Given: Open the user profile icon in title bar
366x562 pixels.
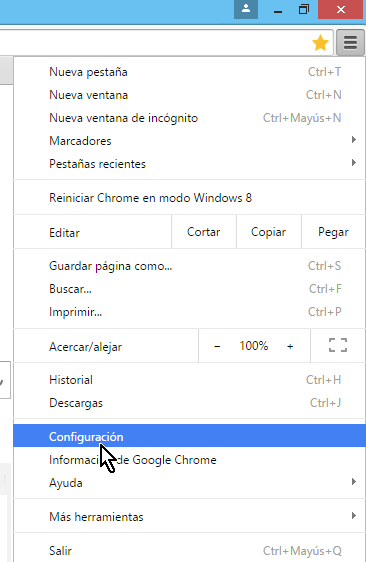Looking at the screenshot, I should coord(246,9).
